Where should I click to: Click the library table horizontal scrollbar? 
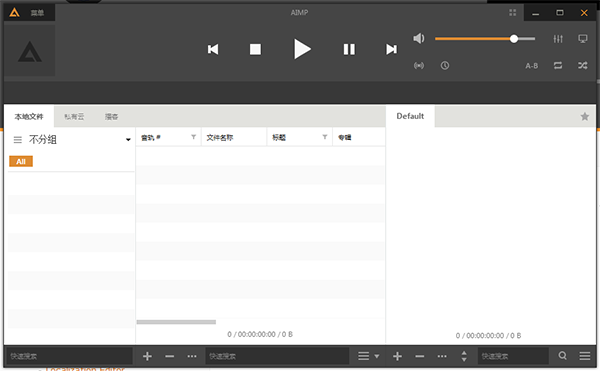pyautogui.click(x=176, y=322)
